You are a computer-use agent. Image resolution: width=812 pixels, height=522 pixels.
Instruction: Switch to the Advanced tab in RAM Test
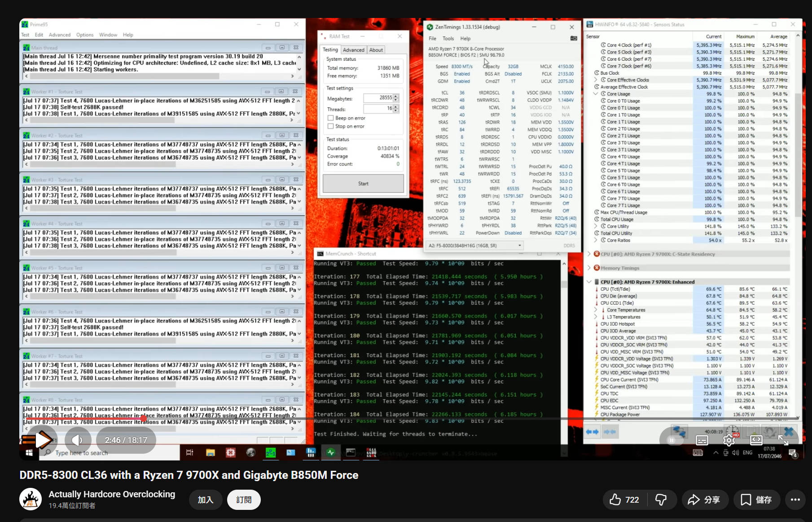click(354, 50)
